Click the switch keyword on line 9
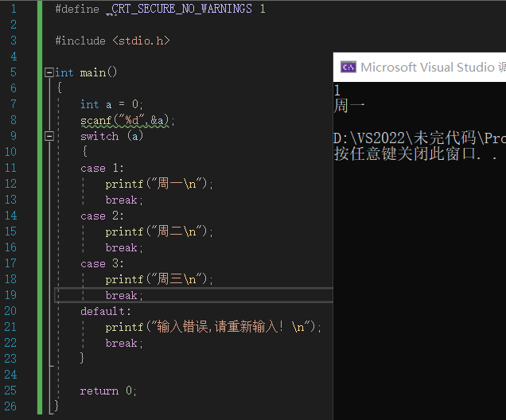The height and width of the screenshot is (420, 506). click(x=99, y=136)
